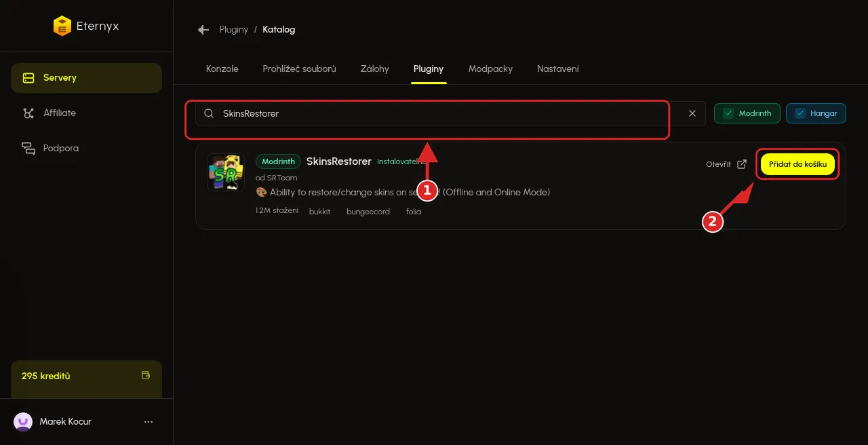Click Marek Kocur's avatar
Viewport: 868px width, 445px height.
(x=23, y=422)
